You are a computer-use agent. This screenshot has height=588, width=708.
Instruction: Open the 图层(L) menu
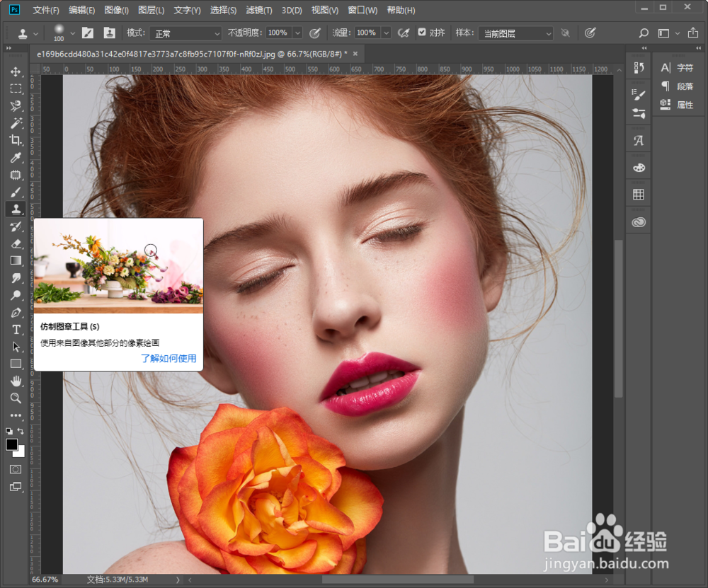[151, 11]
